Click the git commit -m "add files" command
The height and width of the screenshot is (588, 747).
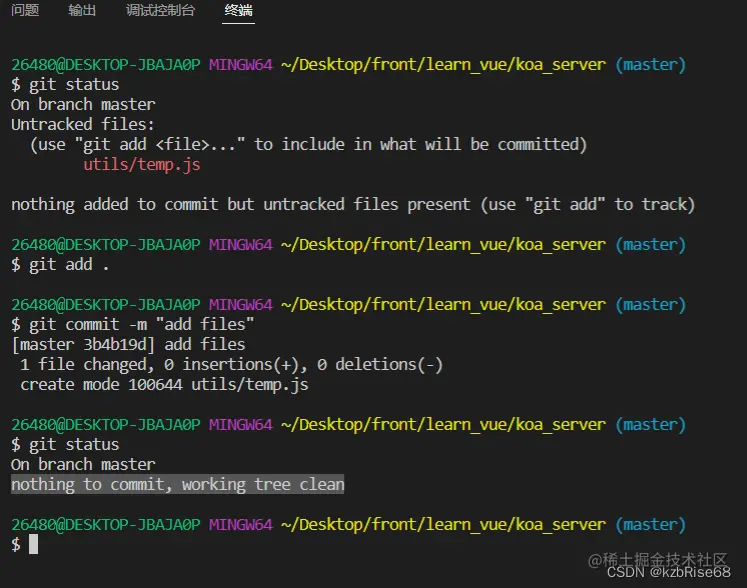133,324
